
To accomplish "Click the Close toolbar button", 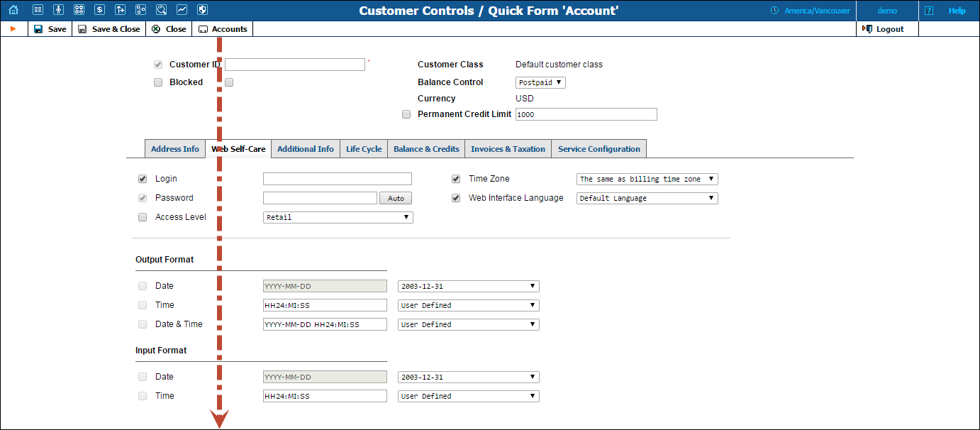I will (x=169, y=29).
